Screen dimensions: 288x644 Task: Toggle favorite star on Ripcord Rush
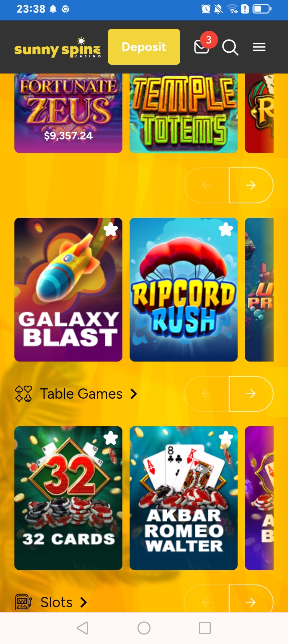(226, 230)
